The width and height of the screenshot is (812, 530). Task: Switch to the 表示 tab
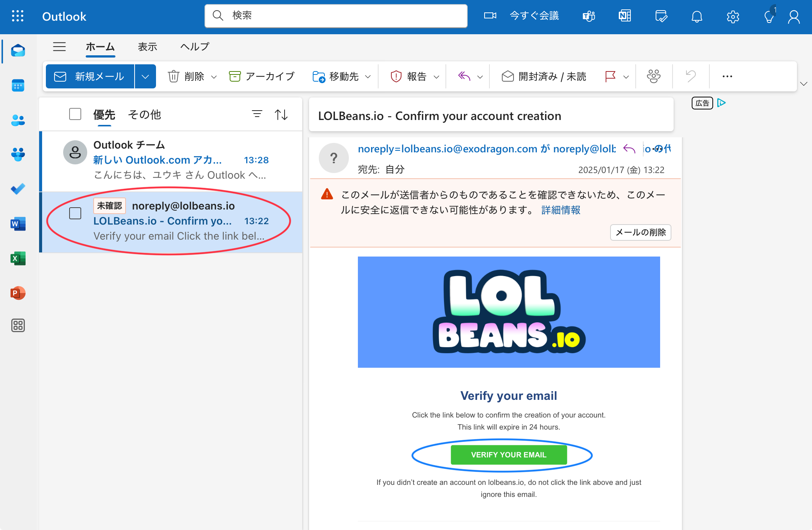tap(147, 47)
